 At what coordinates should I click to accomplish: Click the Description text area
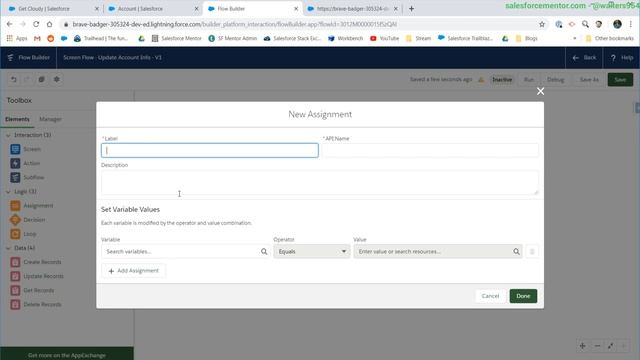tap(320, 182)
